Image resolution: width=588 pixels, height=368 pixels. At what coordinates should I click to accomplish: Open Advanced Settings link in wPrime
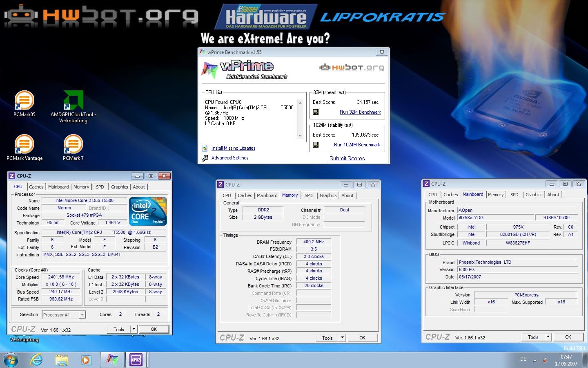[x=230, y=158]
